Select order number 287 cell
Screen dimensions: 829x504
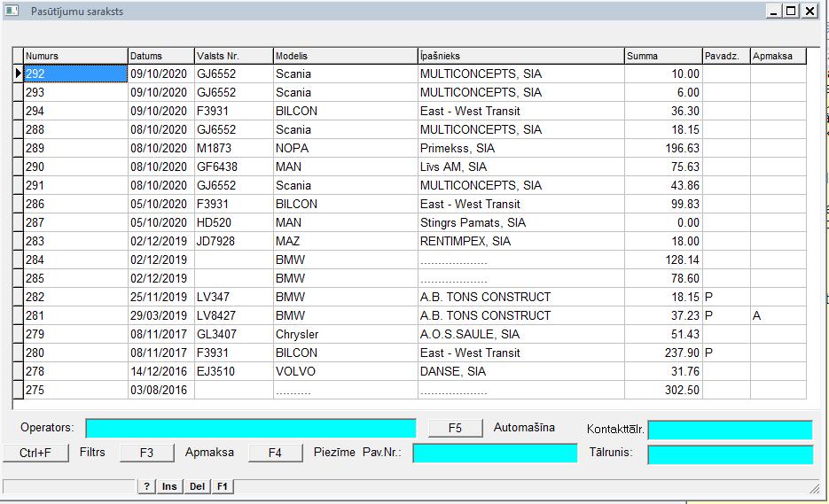[x=75, y=222]
